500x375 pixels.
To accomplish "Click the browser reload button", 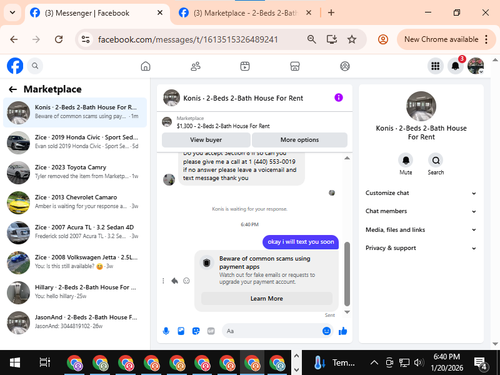I will (x=59, y=40).
